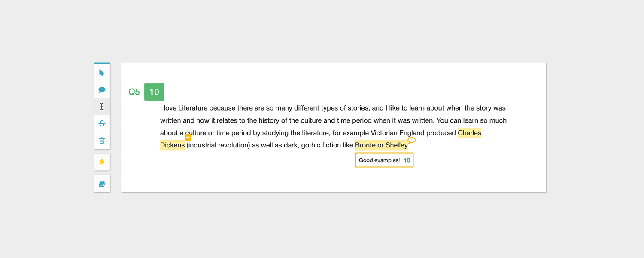Viewport: 644px width, 258px height.
Task: Click the word "Literature" in the first line
Action: (193, 108)
